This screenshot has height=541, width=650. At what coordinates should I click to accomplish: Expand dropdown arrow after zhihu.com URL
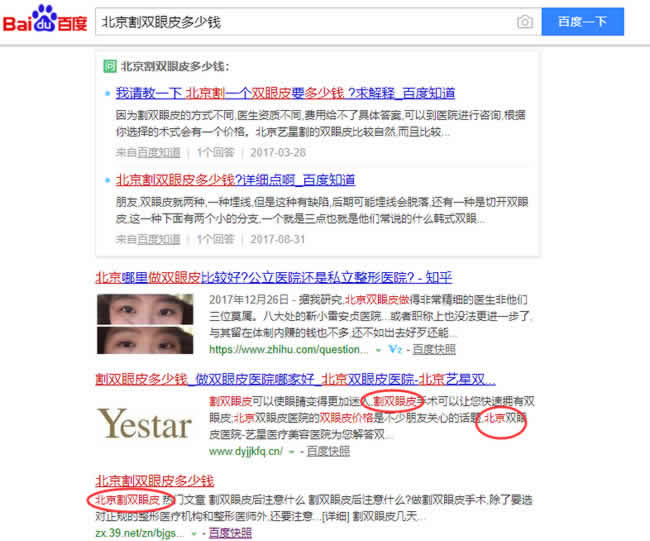pos(378,350)
